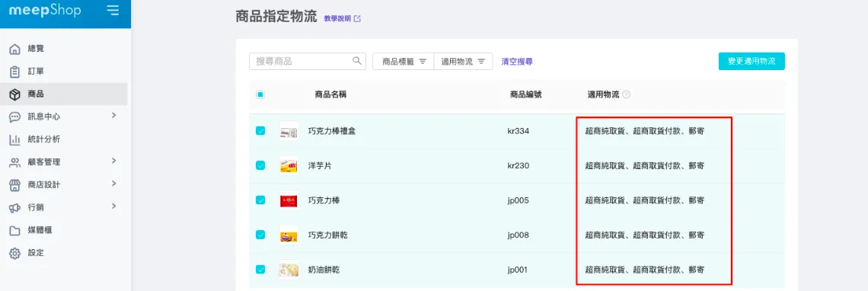Click product name 洋芋片
The height and width of the screenshot is (291, 868).
[x=320, y=166]
